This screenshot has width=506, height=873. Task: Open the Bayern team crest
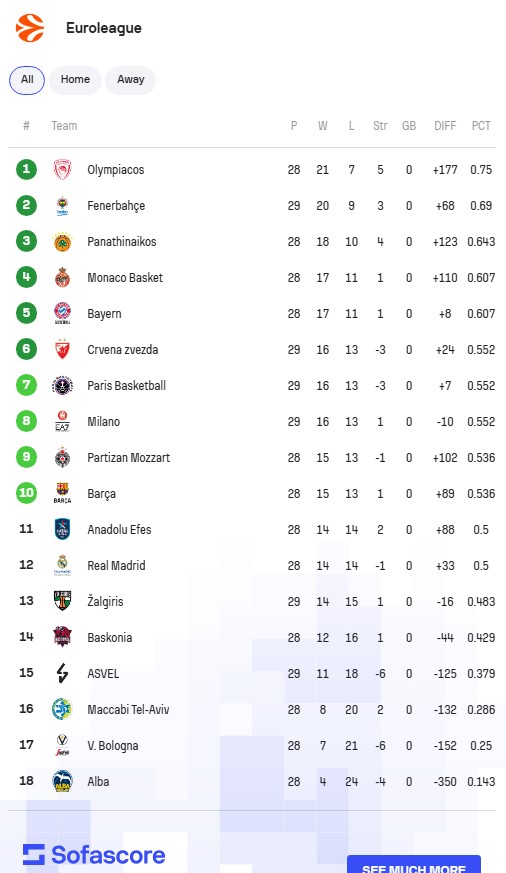point(62,313)
